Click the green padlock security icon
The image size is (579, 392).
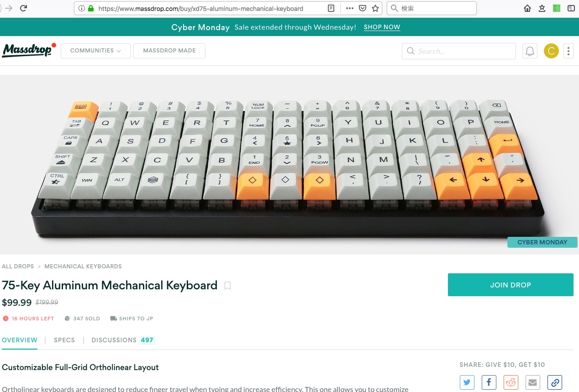pyautogui.click(x=91, y=8)
